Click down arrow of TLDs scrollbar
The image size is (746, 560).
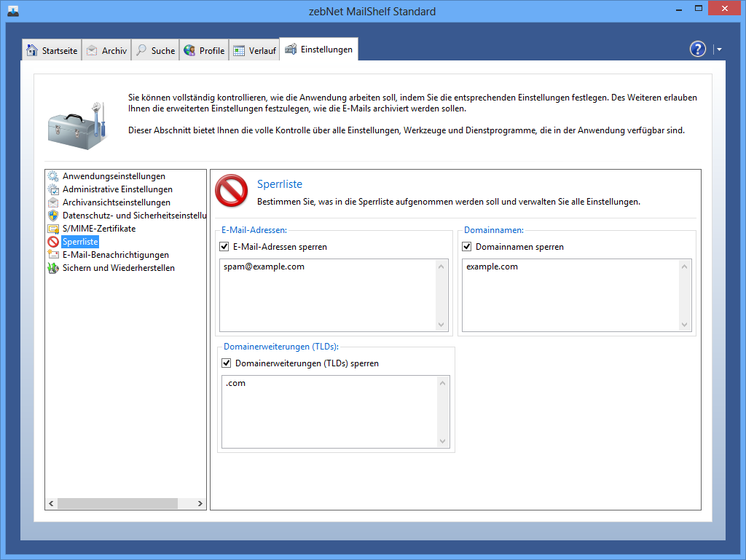pyautogui.click(x=442, y=441)
